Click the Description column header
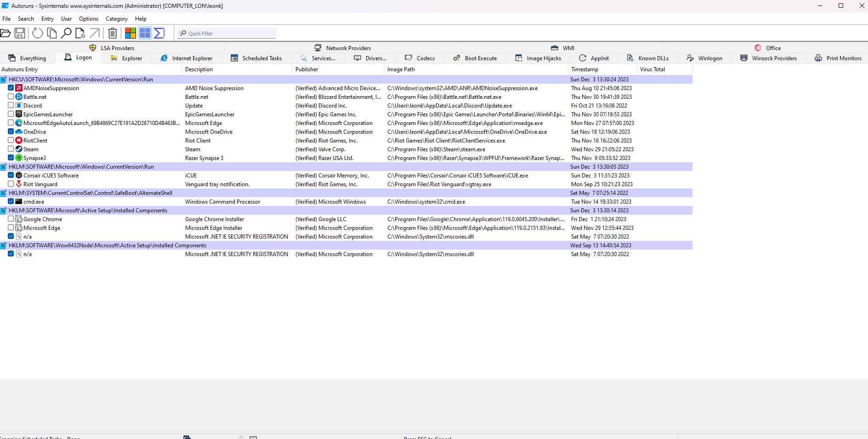 tap(237, 69)
